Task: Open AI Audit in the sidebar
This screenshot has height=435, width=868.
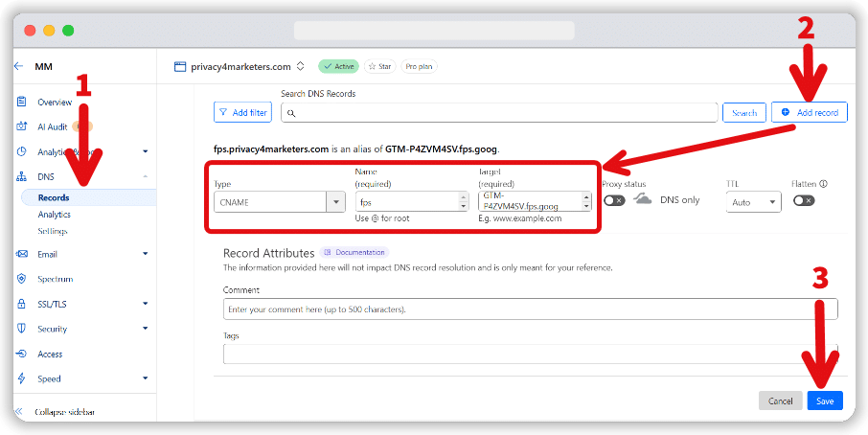Action: point(53,126)
